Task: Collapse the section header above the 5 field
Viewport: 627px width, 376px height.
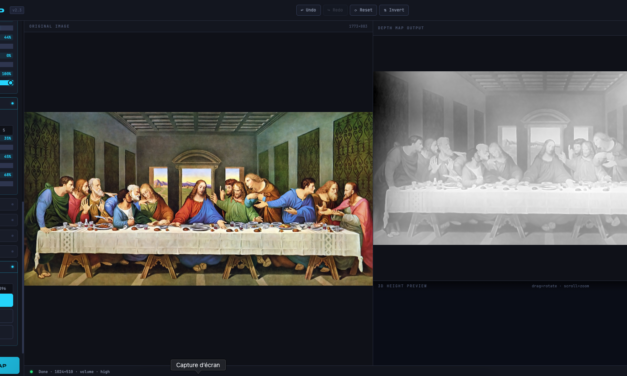Action: (x=8, y=104)
